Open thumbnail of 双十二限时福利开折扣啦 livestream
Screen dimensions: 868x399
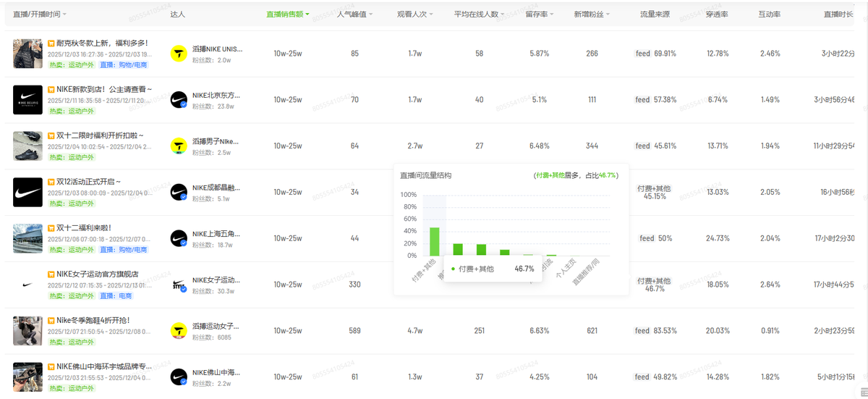27,146
